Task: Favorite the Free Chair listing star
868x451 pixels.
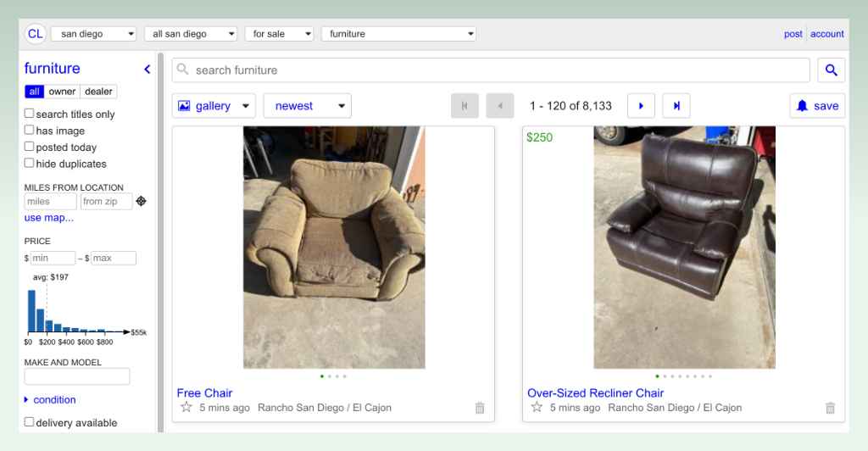Action: [186, 407]
